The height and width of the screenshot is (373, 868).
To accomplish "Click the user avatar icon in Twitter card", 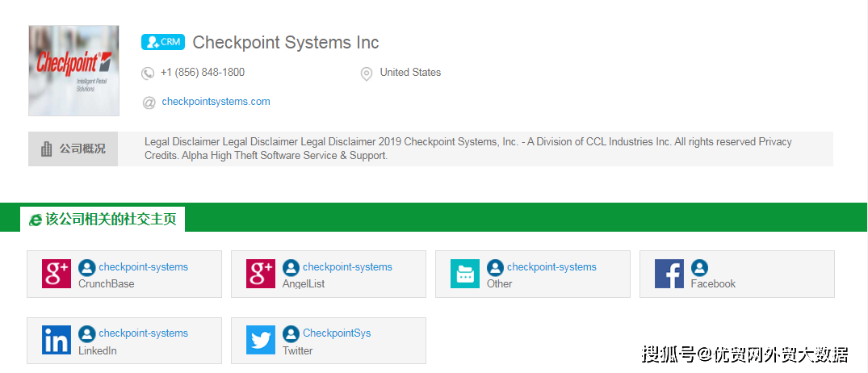I will click(291, 333).
